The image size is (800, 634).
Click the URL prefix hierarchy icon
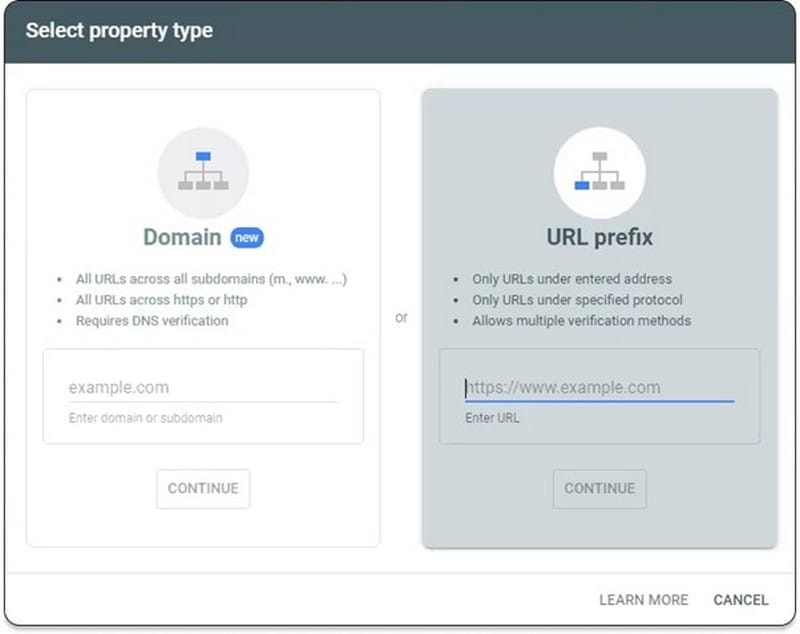(600, 172)
